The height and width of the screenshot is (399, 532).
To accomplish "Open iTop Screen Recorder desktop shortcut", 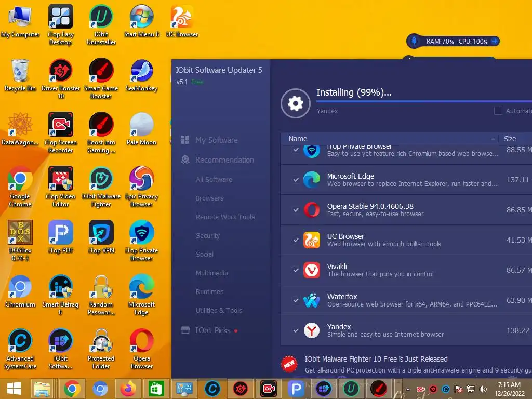I will click(x=60, y=132).
